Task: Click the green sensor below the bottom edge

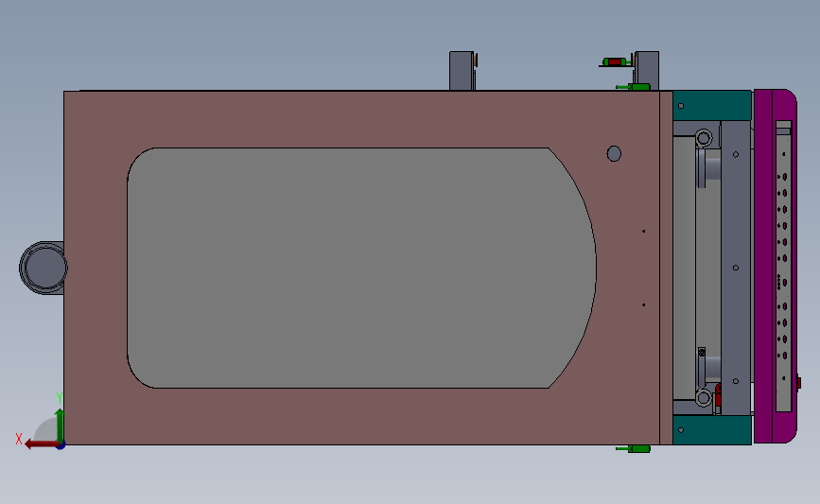Action: [634, 448]
